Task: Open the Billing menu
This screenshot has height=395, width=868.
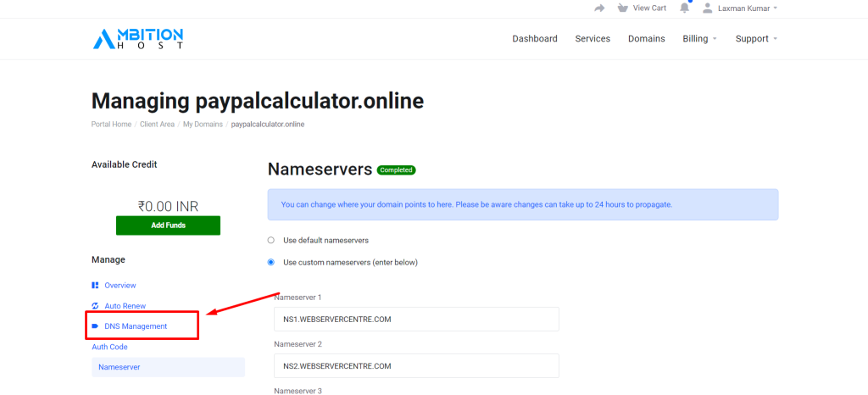Action: 695,39
